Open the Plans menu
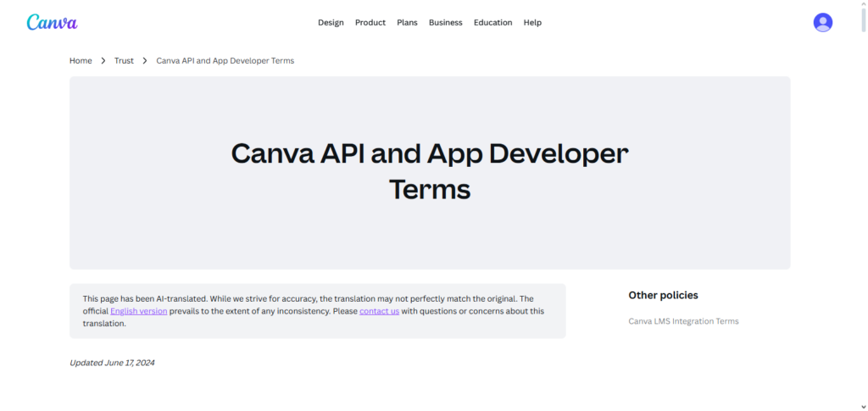This screenshot has width=868, height=411. point(408,23)
